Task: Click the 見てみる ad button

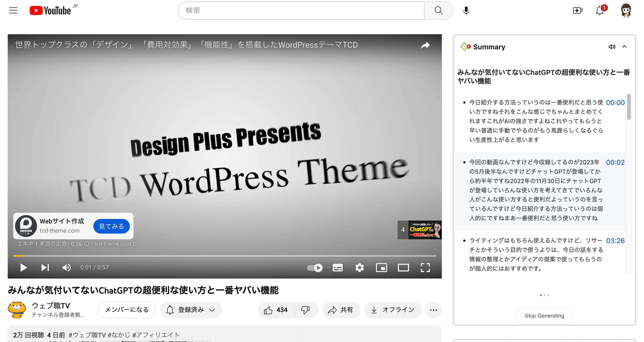Action: coord(112,227)
